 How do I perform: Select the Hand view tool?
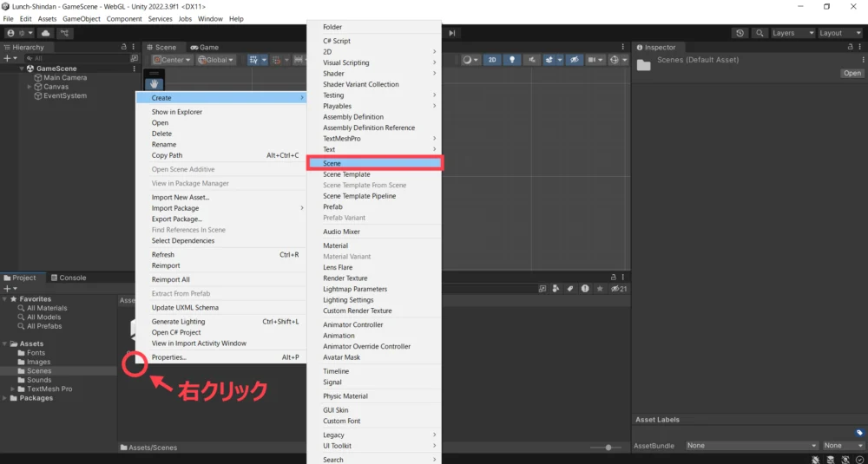coord(155,83)
